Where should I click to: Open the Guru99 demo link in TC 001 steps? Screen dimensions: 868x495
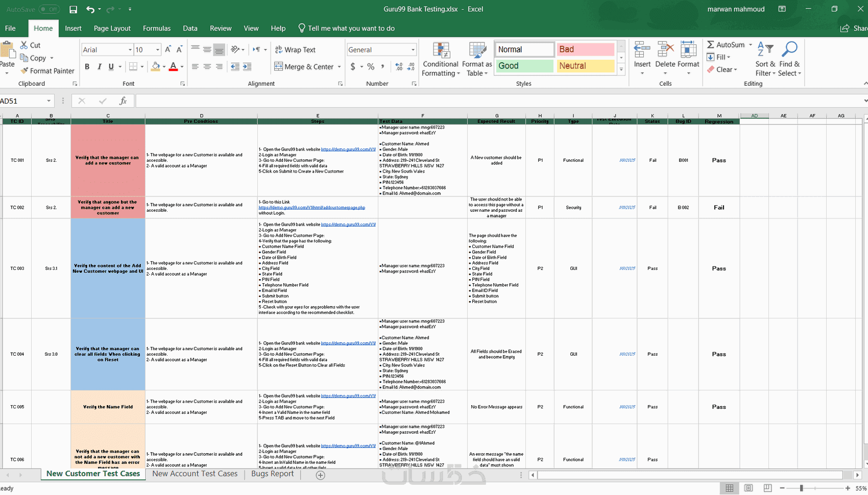[348, 150]
